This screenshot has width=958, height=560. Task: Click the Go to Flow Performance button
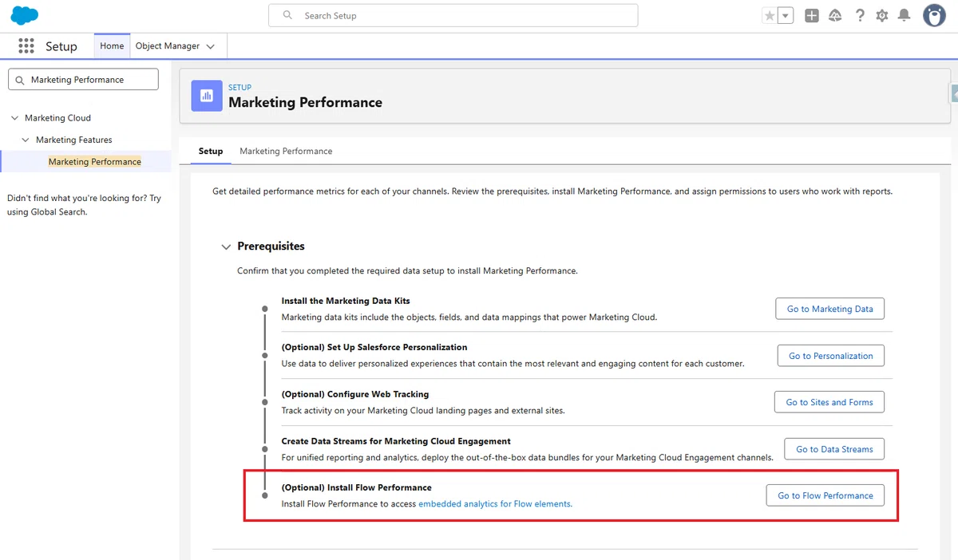click(x=825, y=495)
